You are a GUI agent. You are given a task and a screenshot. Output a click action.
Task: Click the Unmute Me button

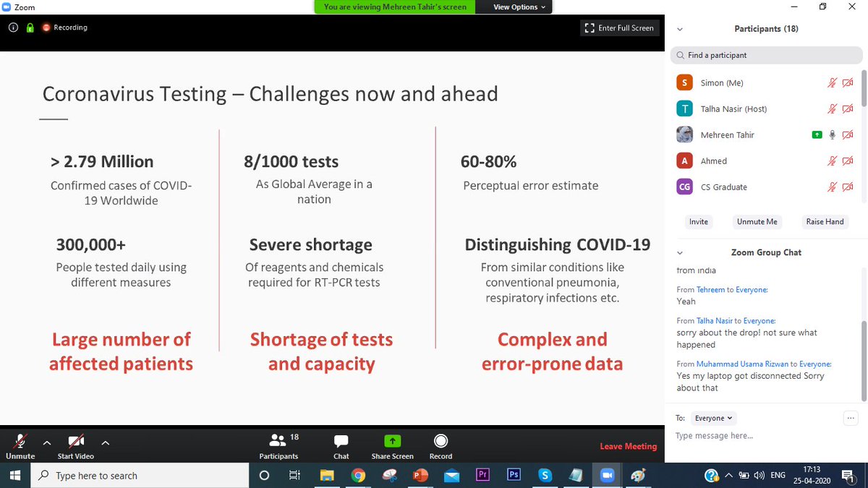[x=757, y=221]
